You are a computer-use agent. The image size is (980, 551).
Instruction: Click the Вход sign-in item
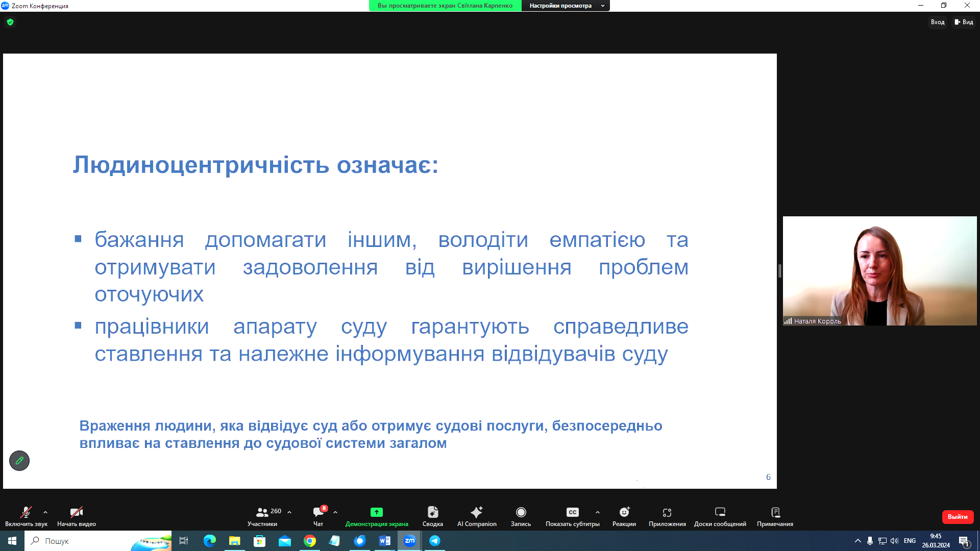pos(937,22)
